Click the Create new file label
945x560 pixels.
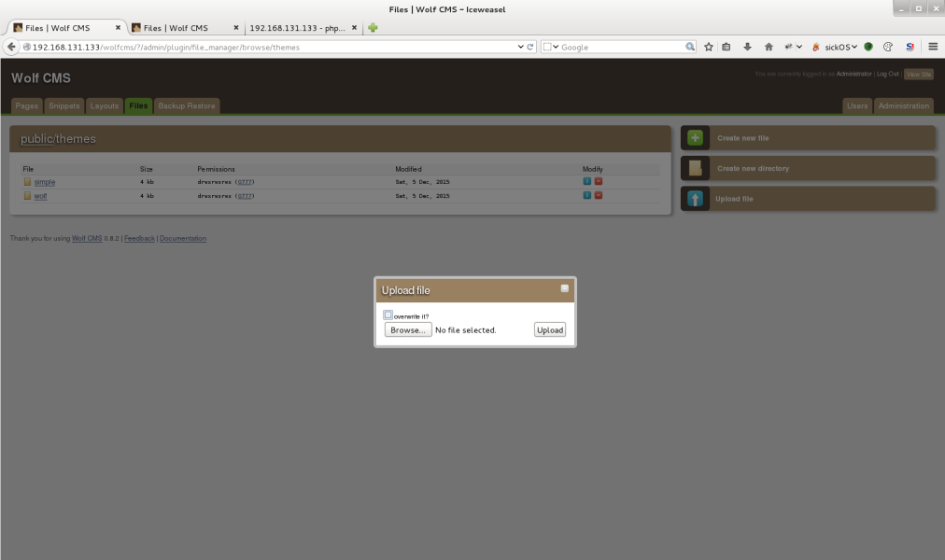(x=743, y=138)
